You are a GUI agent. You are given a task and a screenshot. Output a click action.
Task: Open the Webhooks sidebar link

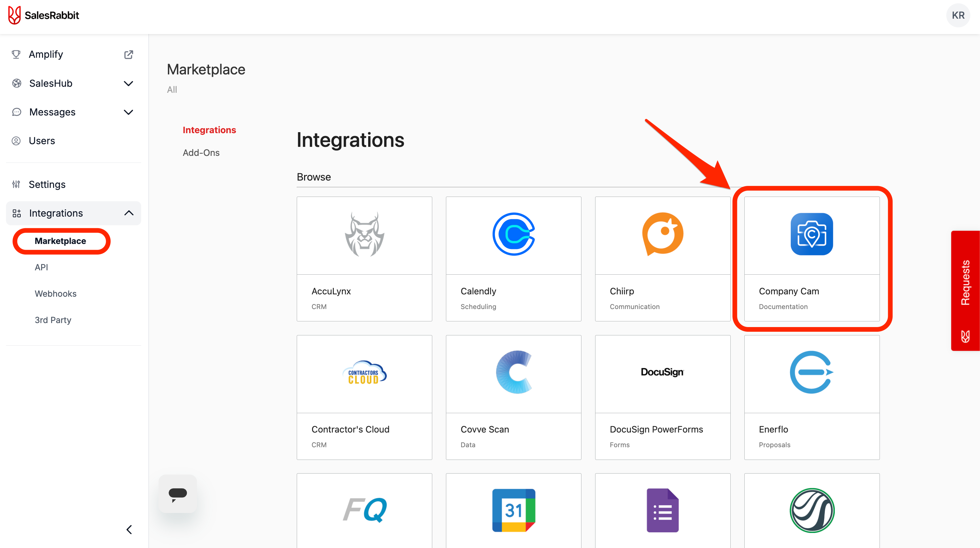click(x=55, y=294)
